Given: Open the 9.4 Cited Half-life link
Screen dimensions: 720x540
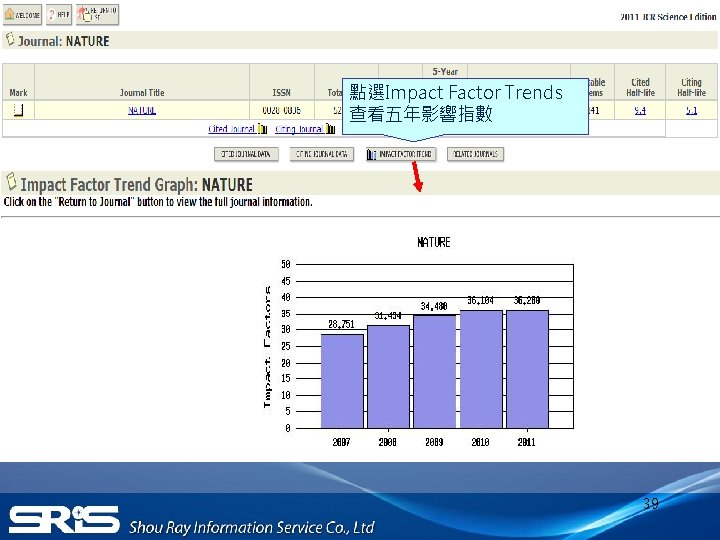Looking at the screenshot, I should pyautogui.click(x=640, y=110).
